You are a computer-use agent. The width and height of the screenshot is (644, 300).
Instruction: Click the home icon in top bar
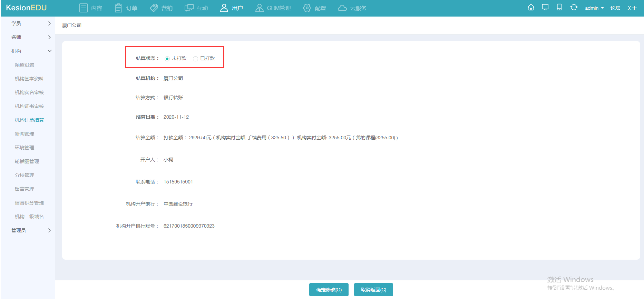tap(531, 8)
